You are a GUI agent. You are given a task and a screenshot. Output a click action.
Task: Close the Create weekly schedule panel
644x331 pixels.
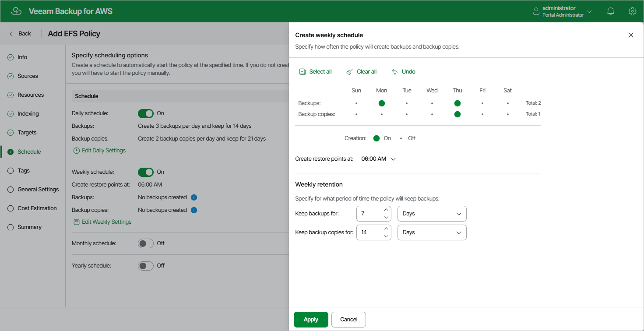tap(631, 35)
